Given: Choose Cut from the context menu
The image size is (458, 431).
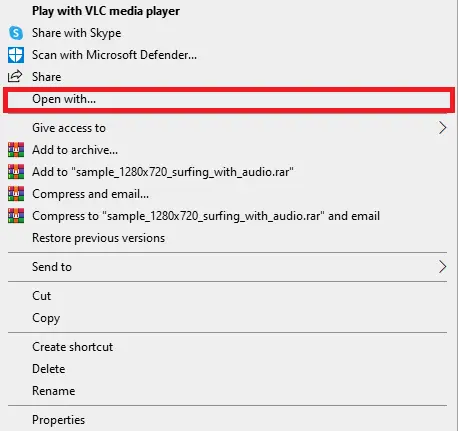Looking at the screenshot, I should point(41,296).
